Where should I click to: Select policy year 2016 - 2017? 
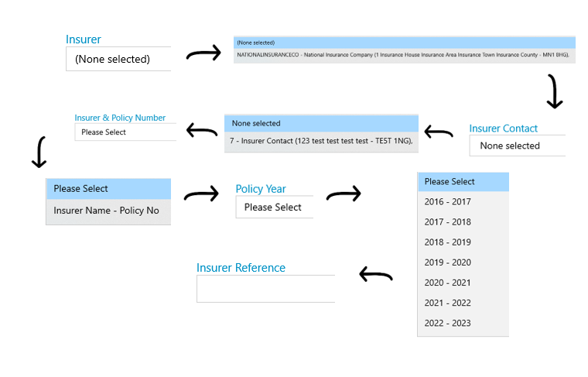coord(463,202)
